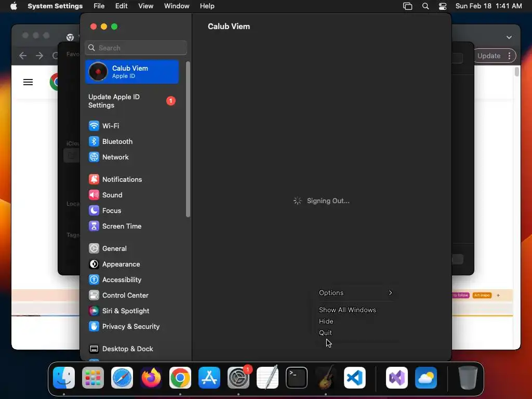This screenshot has width=532, height=399.
Task: Open Visual Studio from the Dock
Action: [397, 378]
